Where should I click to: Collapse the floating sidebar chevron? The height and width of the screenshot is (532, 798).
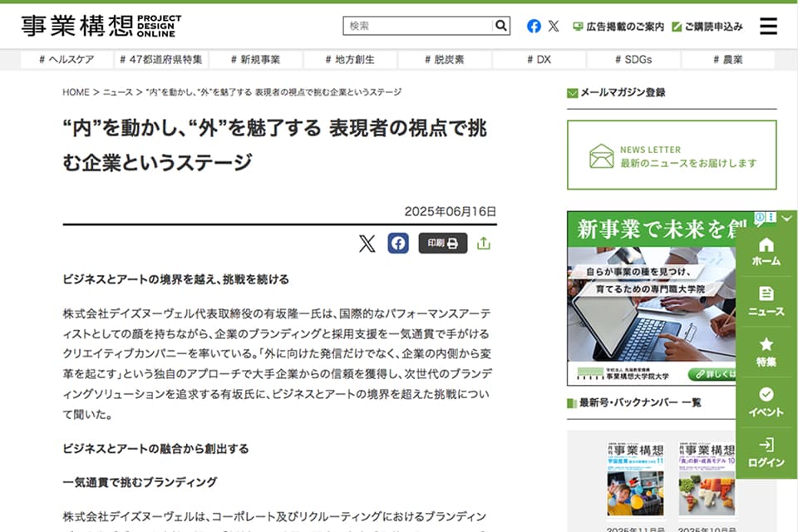tap(786, 219)
